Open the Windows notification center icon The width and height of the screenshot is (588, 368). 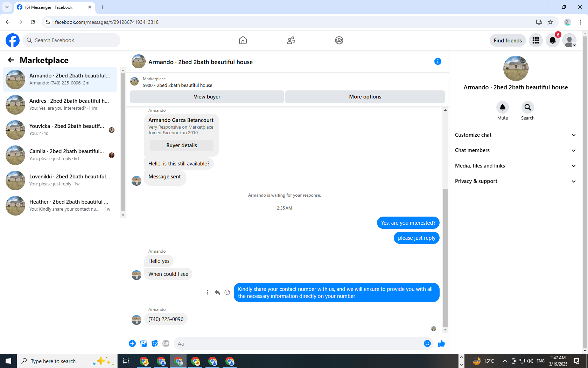click(x=576, y=361)
